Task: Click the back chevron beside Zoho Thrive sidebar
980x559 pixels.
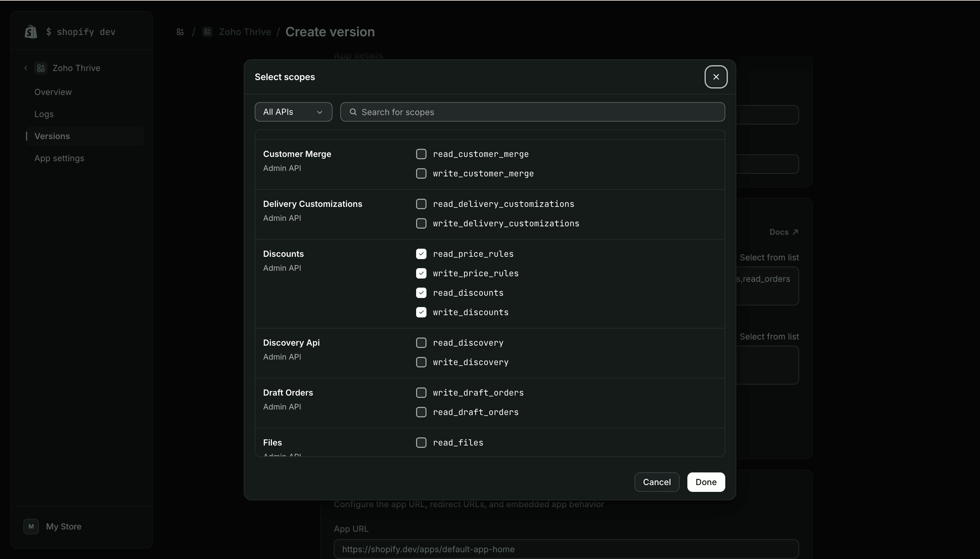Action: pos(26,68)
